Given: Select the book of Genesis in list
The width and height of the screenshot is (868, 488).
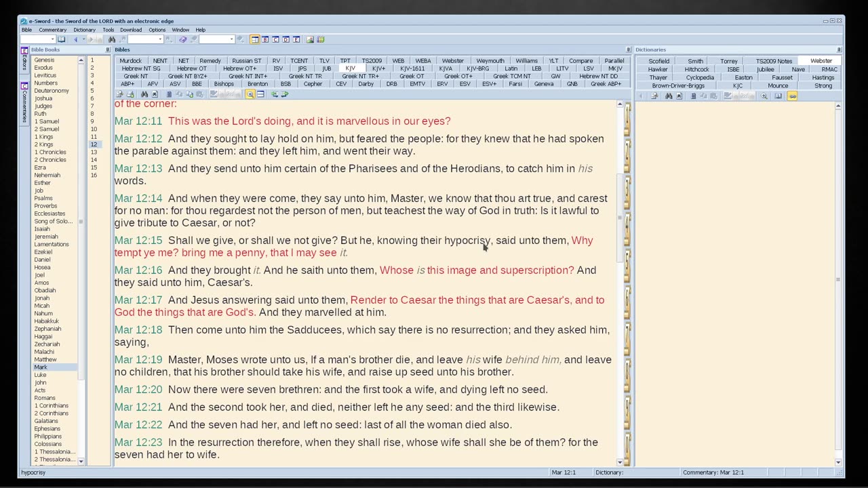Looking at the screenshot, I should pos(44,60).
